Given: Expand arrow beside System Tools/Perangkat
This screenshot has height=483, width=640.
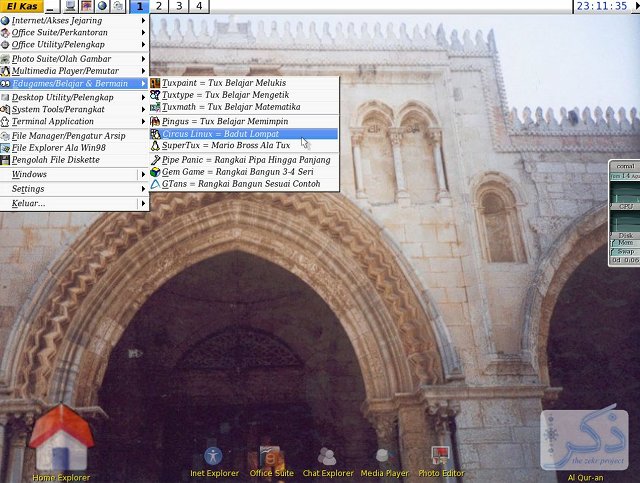Looking at the screenshot, I should (143, 109).
